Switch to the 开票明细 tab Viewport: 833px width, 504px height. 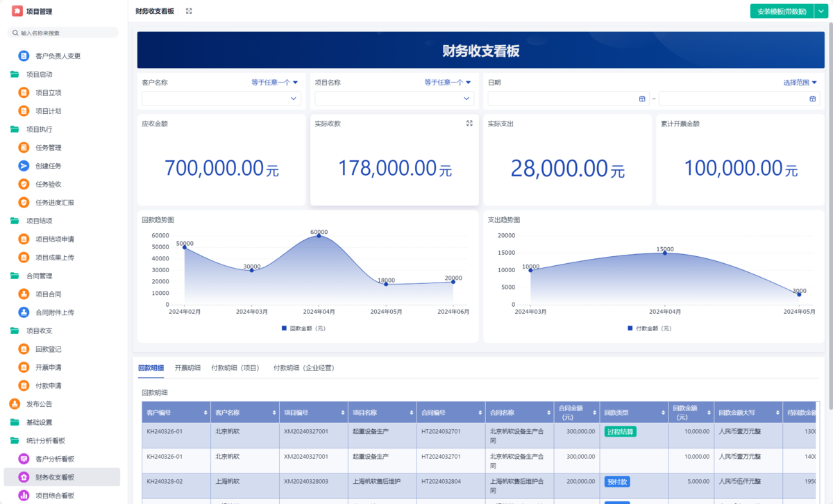point(187,368)
